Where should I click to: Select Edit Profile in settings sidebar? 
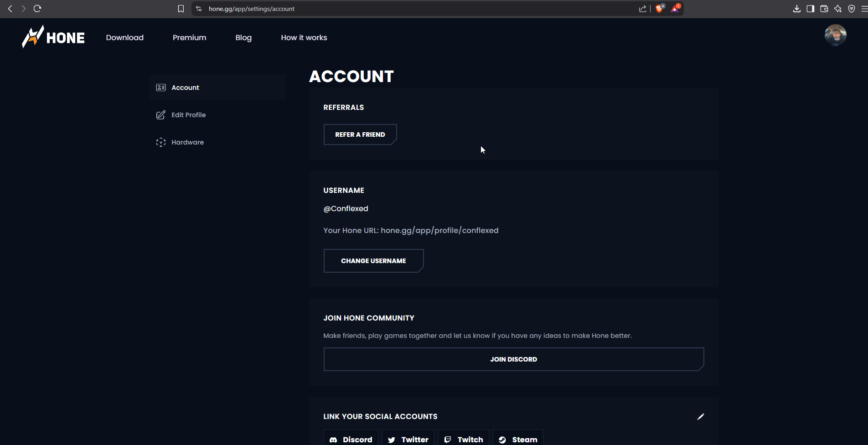tap(218, 115)
